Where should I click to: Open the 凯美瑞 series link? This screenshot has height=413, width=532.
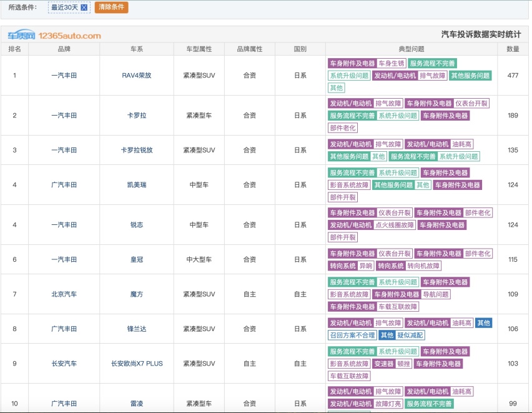(x=137, y=185)
